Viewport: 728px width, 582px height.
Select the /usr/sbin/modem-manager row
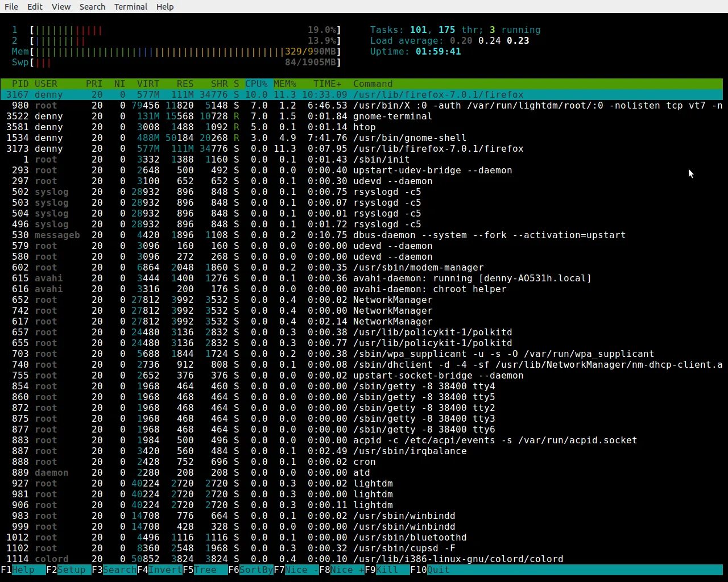362,267
